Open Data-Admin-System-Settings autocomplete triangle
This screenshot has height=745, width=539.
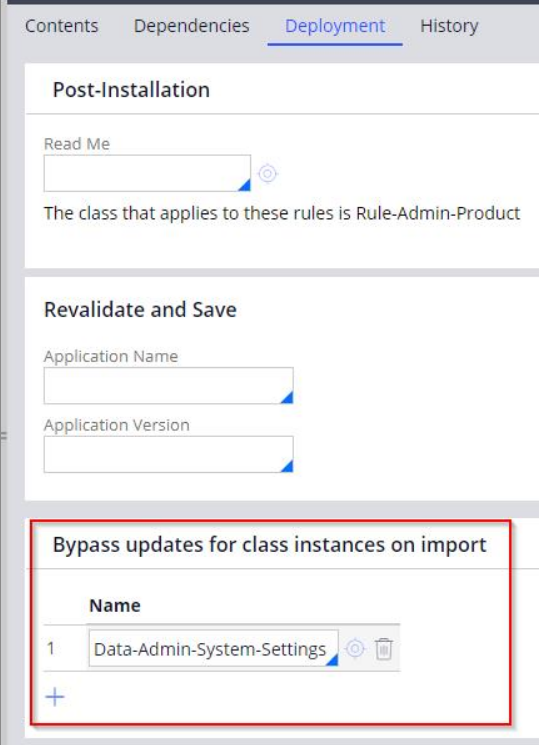tap(332, 659)
